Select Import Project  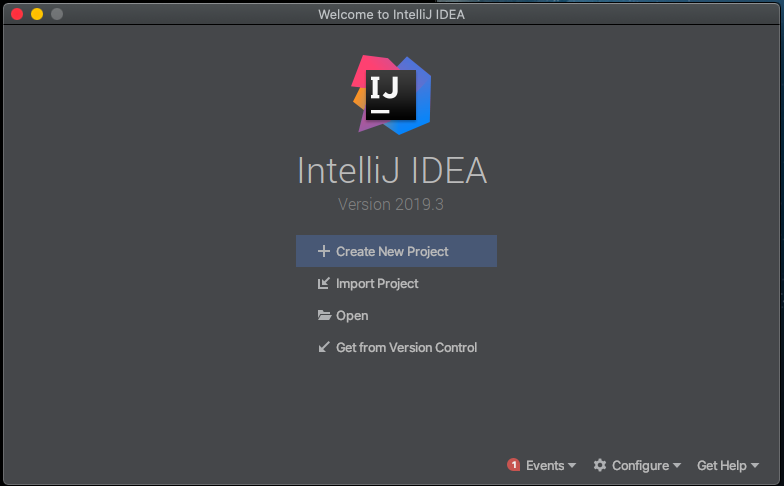(377, 284)
